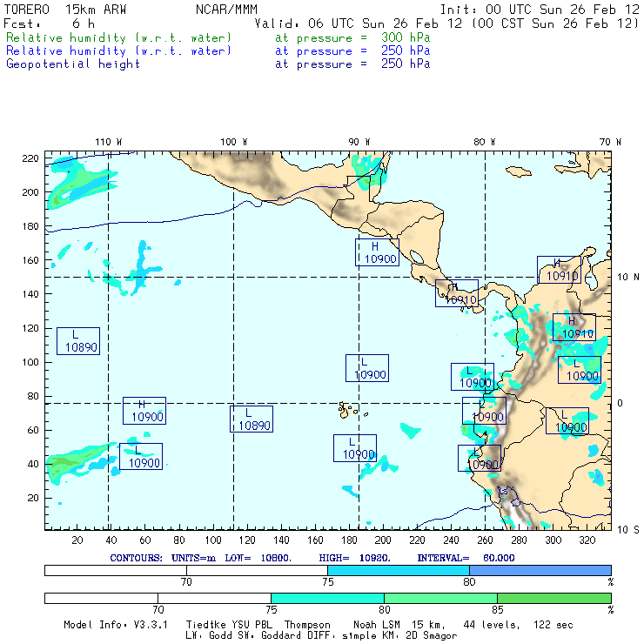Click the 'Noah LSM' label
The image size is (644, 644).
[377, 625]
